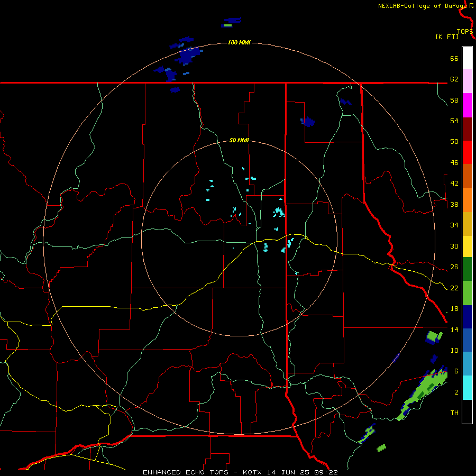Viewport: 476px width, 476px height.
Task: Click the "2" legend value
Action: click(x=456, y=392)
